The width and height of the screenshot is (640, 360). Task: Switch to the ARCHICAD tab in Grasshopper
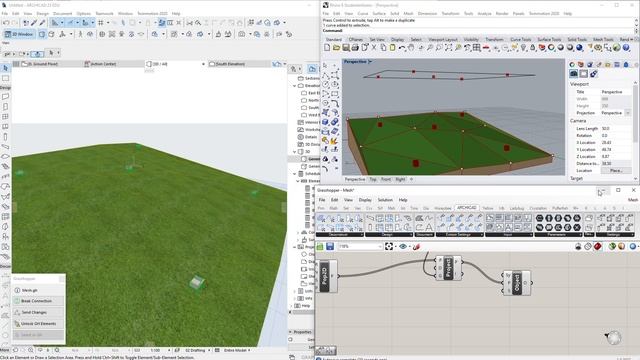467,208
